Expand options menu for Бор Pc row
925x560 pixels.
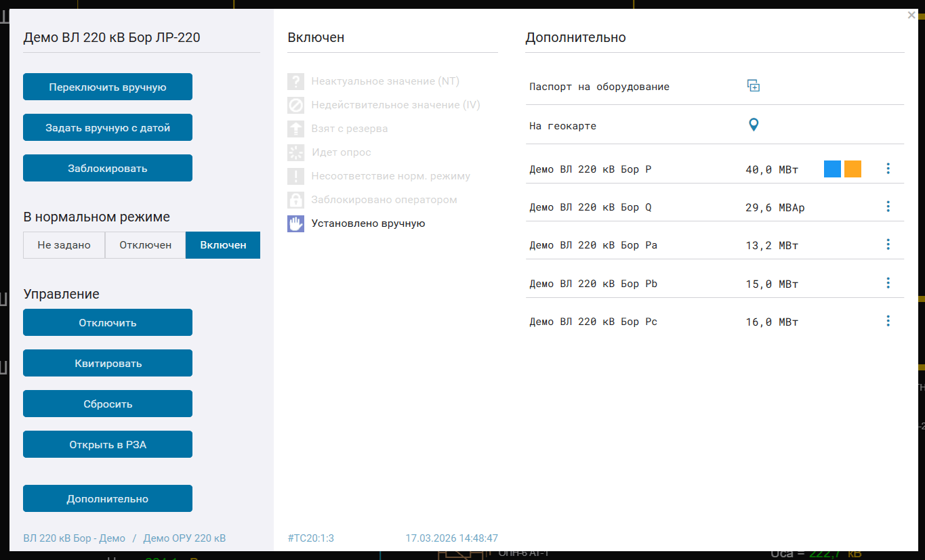(888, 321)
